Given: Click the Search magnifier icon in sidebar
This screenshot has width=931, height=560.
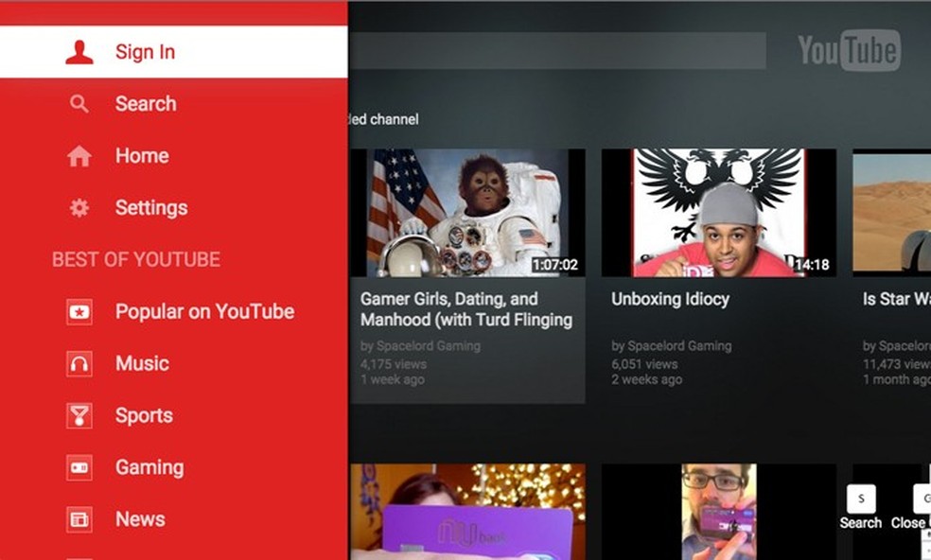Looking at the screenshot, I should 79,104.
